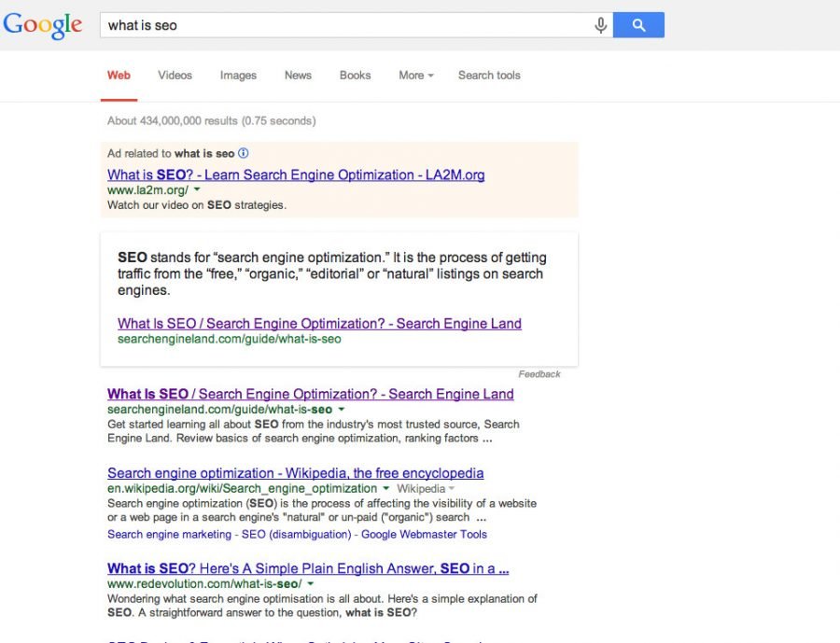Image resolution: width=840 pixels, height=643 pixels.
Task: Click the Google logo
Action: [42, 25]
